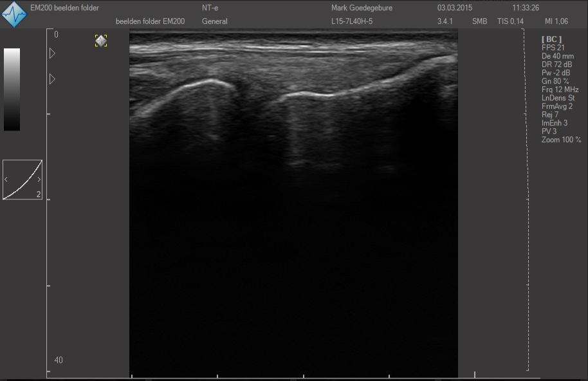This screenshot has width=588, height=381.
Task: Click the '[ BC ]' mode label
Action: click(551, 39)
